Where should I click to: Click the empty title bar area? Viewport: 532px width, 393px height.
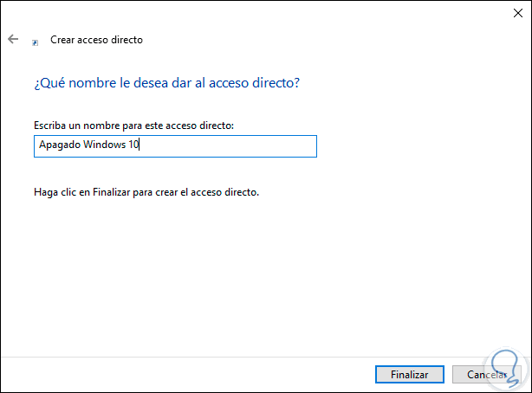click(260, 13)
